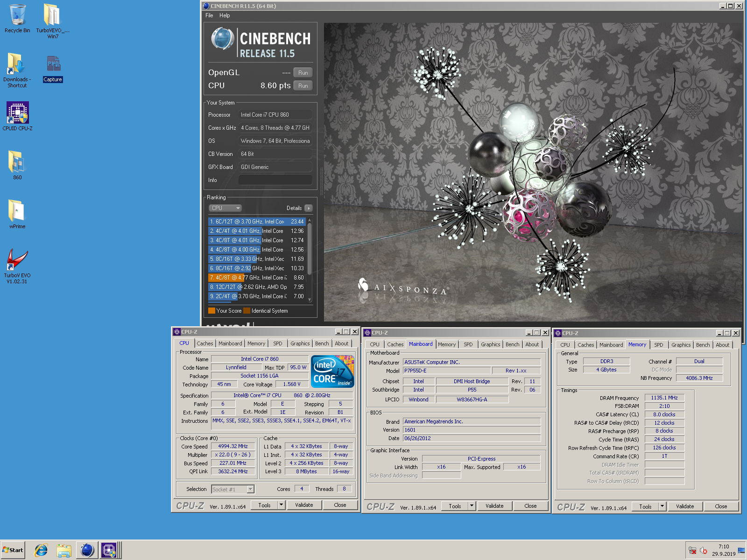The width and height of the screenshot is (747, 560).
Task: Launch the CPUID CPU-Z desktop shortcut
Action: (x=17, y=116)
